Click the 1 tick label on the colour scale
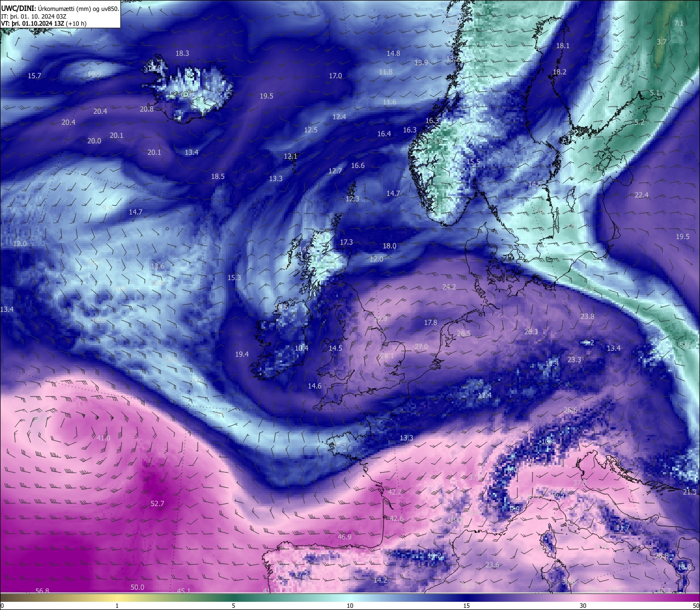This screenshot has width=700, height=610. (116, 606)
